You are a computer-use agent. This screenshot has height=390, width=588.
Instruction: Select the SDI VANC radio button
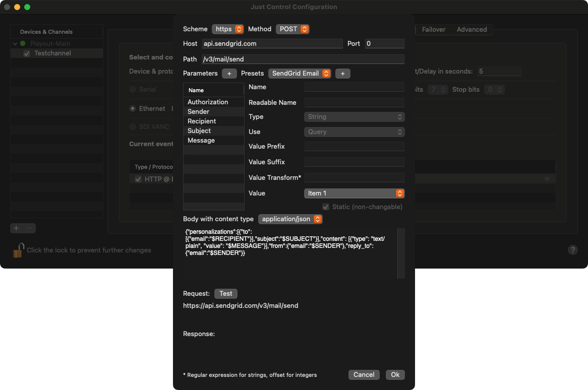(x=132, y=126)
